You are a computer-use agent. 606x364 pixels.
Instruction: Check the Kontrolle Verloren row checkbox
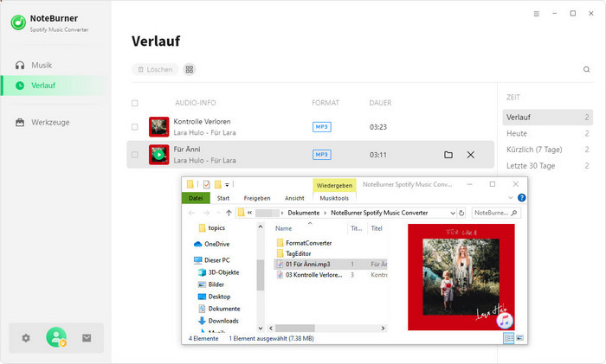135,127
